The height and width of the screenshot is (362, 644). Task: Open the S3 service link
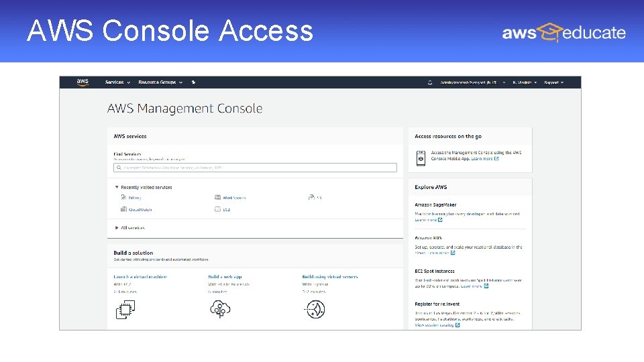tap(319, 198)
